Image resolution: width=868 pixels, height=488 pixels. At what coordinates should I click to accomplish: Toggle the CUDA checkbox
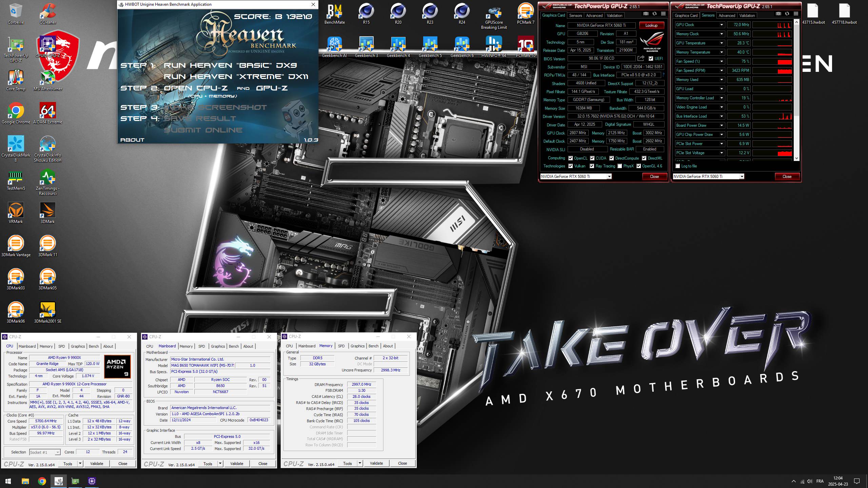coord(592,158)
